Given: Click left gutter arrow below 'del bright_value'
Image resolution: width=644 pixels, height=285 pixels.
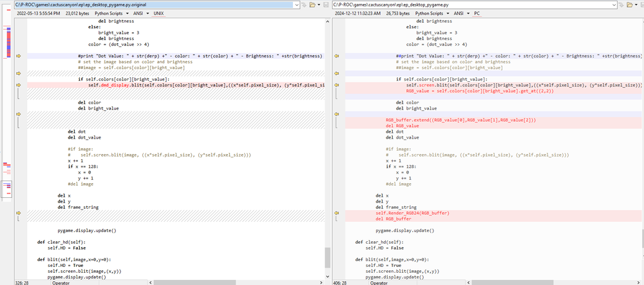Looking at the screenshot, I should pyautogui.click(x=18, y=113).
